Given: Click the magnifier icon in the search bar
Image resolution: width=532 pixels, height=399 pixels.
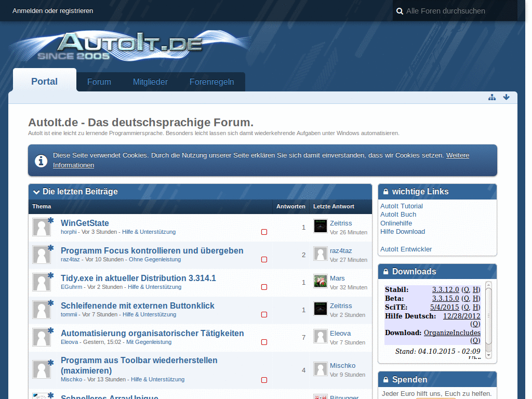Looking at the screenshot, I should (400, 10).
